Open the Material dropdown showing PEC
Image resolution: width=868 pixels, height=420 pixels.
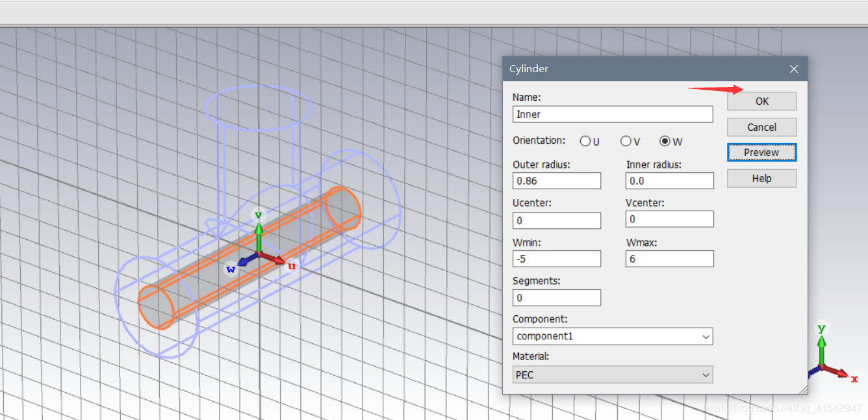[613, 374]
